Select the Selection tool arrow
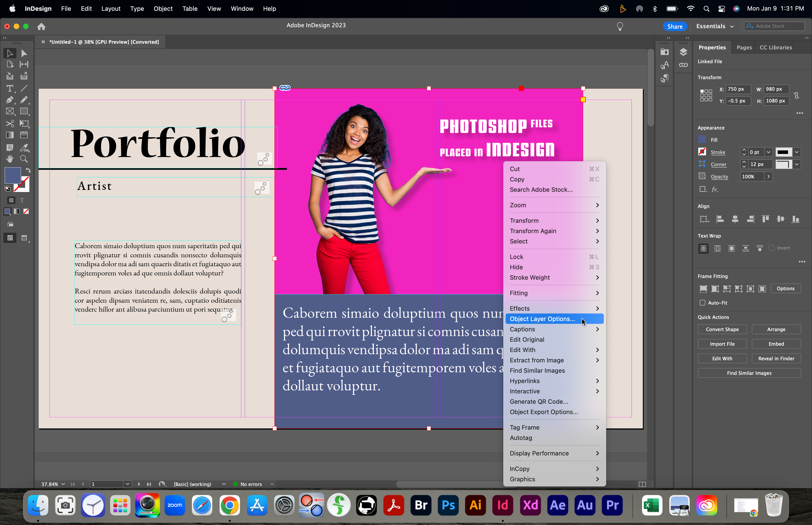 coord(10,53)
